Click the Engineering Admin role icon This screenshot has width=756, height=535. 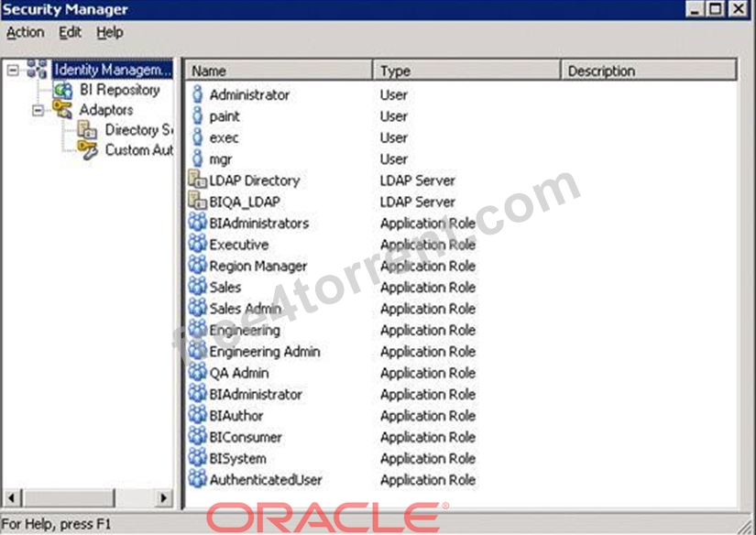point(197,350)
